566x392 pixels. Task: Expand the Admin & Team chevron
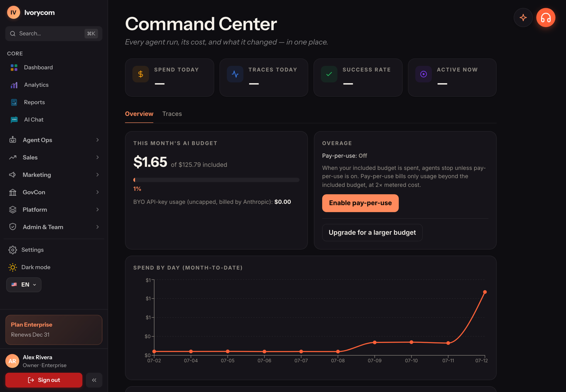(98, 227)
